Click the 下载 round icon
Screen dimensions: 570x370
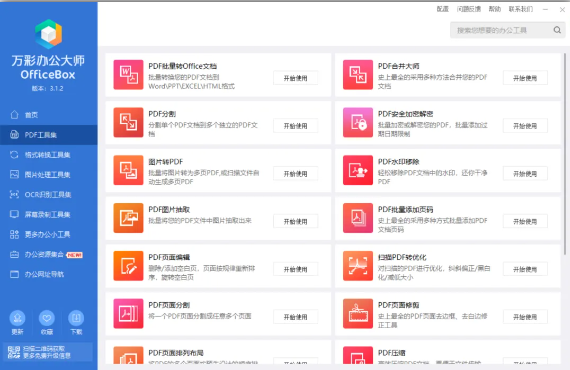coord(76,318)
